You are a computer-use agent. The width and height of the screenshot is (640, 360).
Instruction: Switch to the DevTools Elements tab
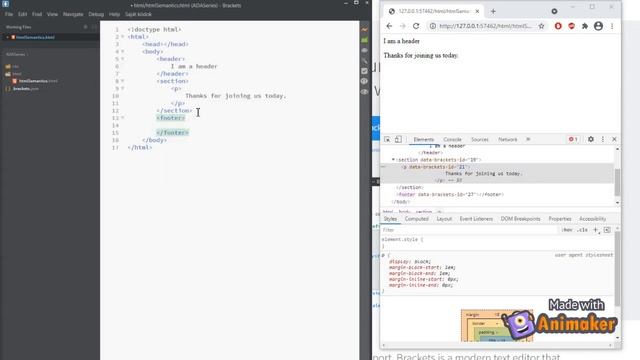click(424, 140)
